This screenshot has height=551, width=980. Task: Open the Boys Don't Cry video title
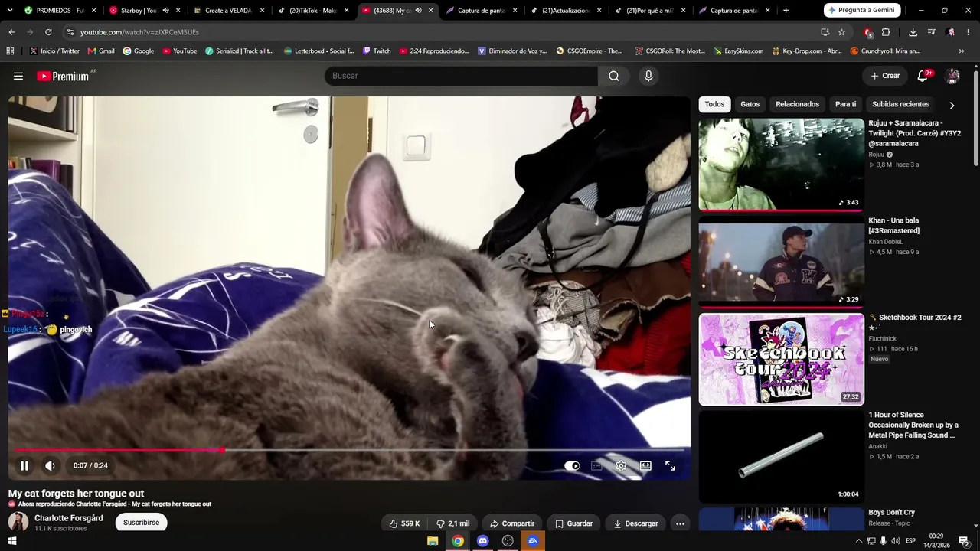(x=891, y=513)
